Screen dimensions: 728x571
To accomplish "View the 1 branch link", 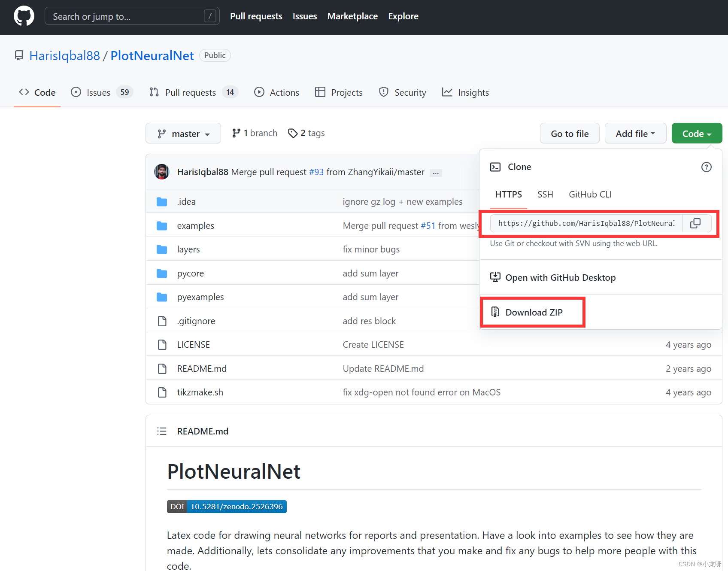I will (x=255, y=133).
